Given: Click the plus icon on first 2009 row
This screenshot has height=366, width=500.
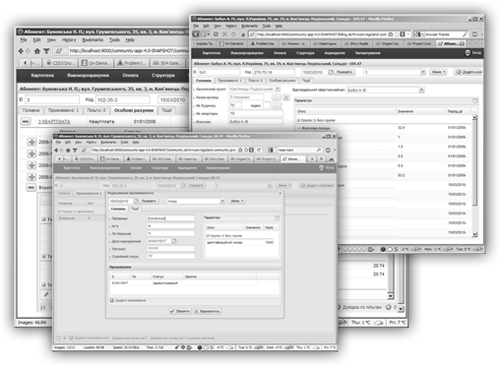Looking at the screenshot, I should coord(32,142).
